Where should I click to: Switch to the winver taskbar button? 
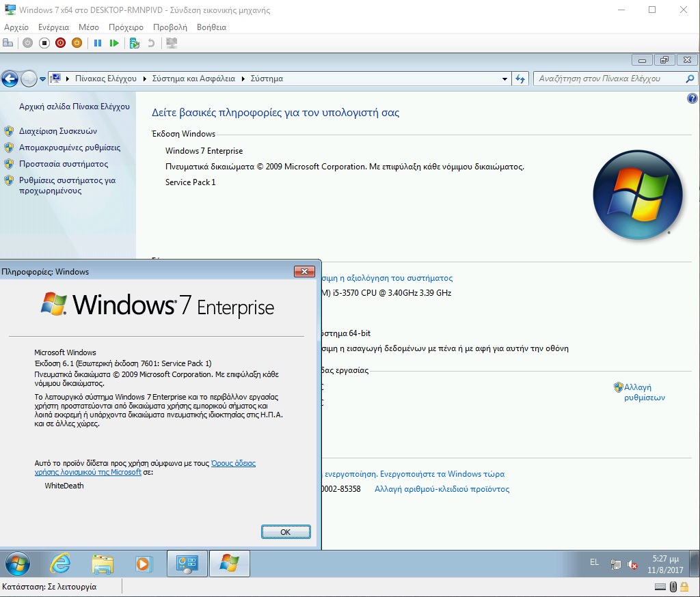230,564
